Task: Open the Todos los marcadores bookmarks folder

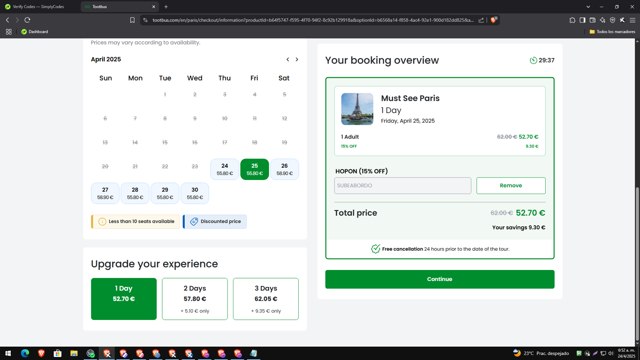Action: pos(612,32)
